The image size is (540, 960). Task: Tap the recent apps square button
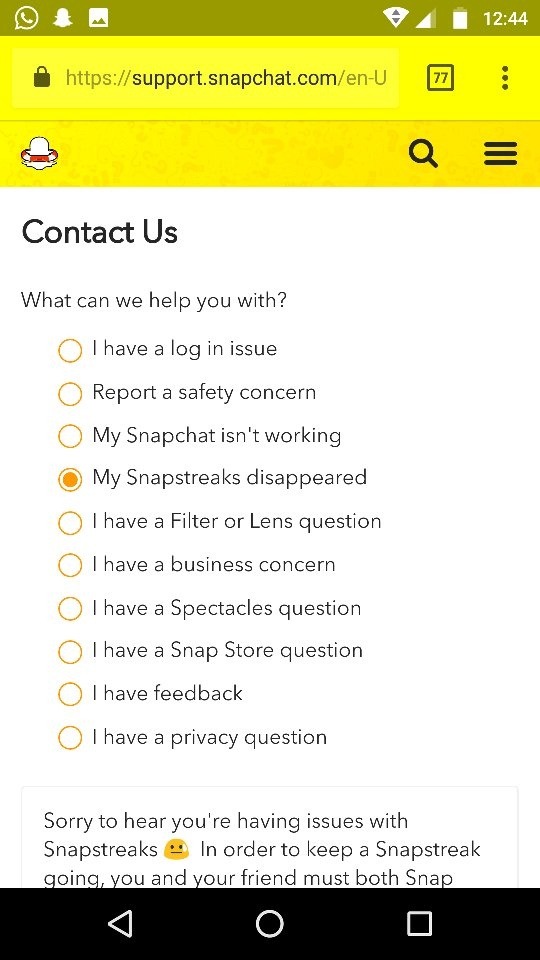pos(419,923)
